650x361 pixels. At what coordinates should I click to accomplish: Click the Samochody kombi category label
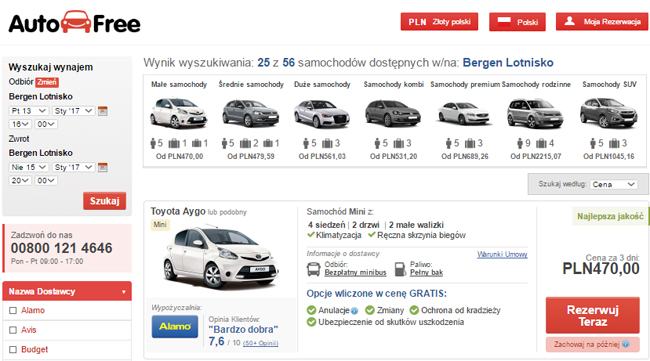point(394,85)
